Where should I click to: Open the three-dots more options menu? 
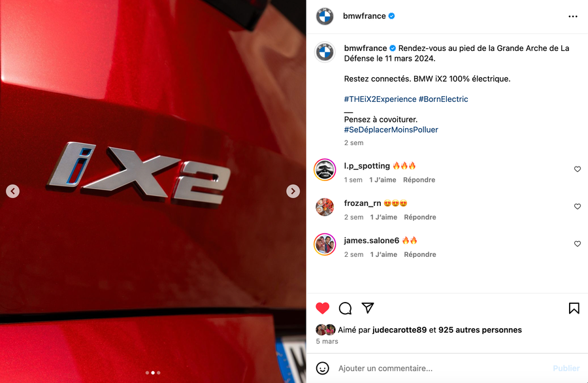[572, 16]
